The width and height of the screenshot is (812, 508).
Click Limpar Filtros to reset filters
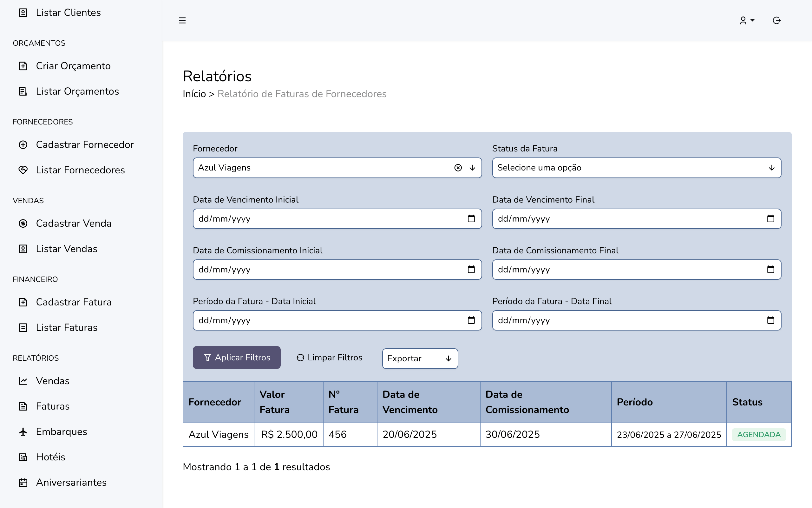click(x=330, y=358)
